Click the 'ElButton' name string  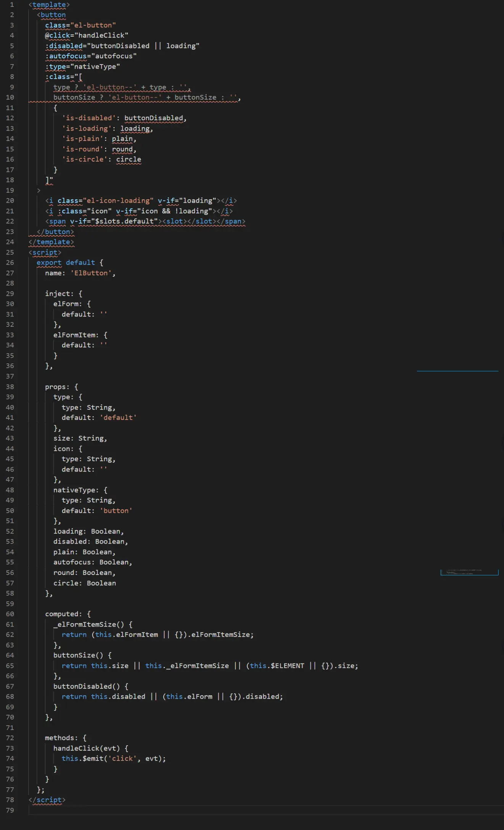pos(91,273)
